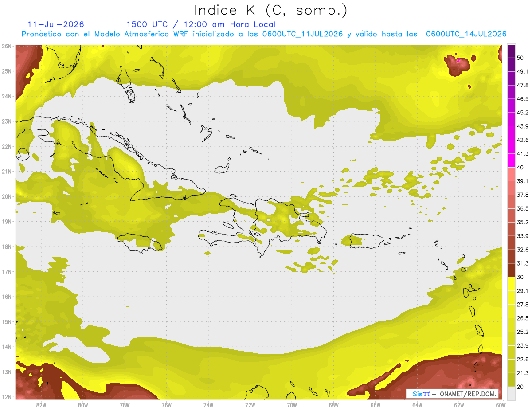Click the "74W" longitude label
This screenshot has height=411, width=532.
coord(208,405)
